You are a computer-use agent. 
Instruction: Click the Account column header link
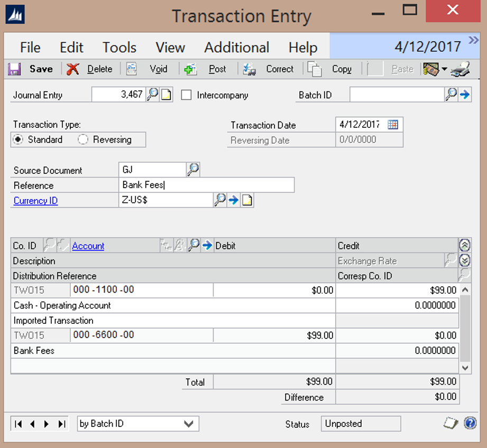(88, 246)
